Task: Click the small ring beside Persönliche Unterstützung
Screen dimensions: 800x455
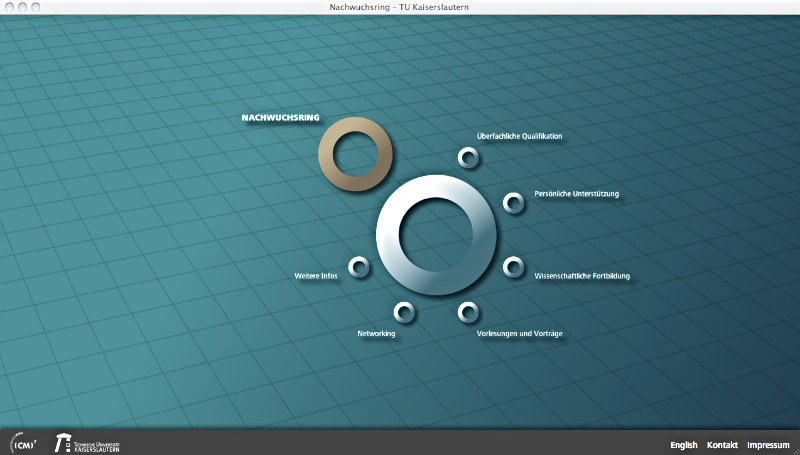Action: point(513,203)
